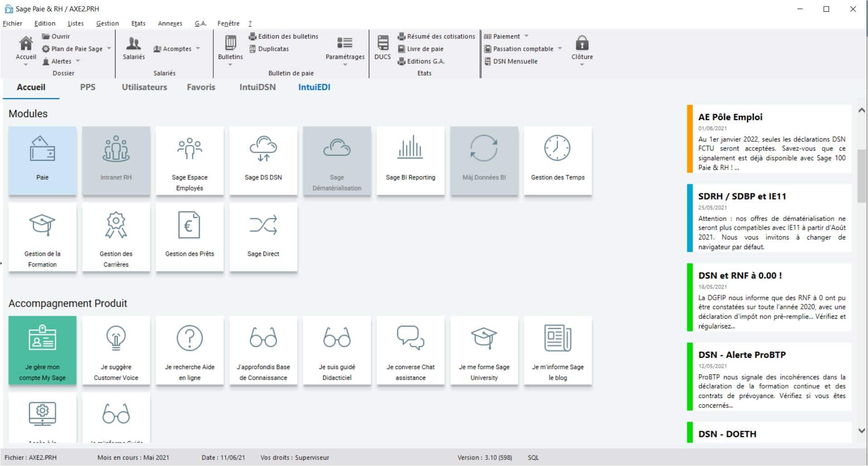The width and height of the screenshot is (868, 466).
Task: Open Je converse Chat assistance
Action: pyautogui.click(x=410, y=350)
